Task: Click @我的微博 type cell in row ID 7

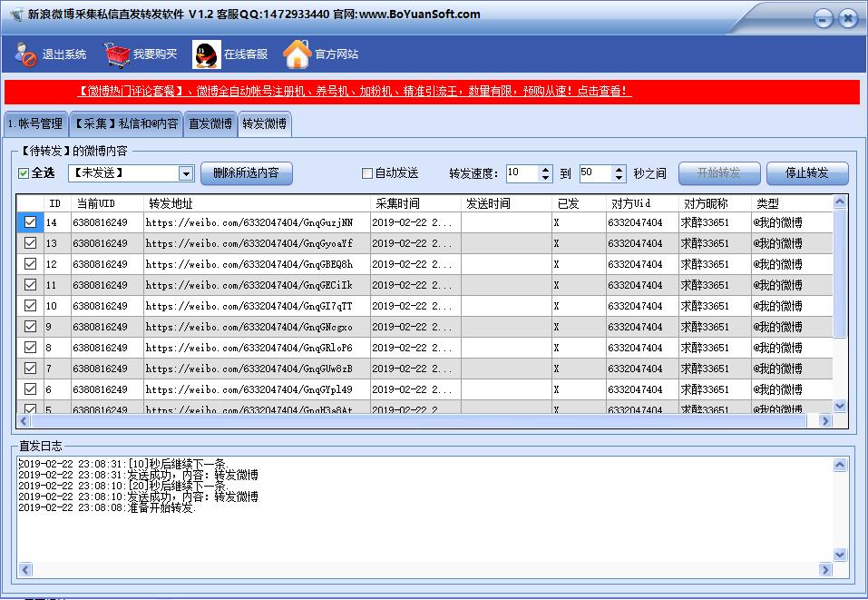Action: coord(777,369)
